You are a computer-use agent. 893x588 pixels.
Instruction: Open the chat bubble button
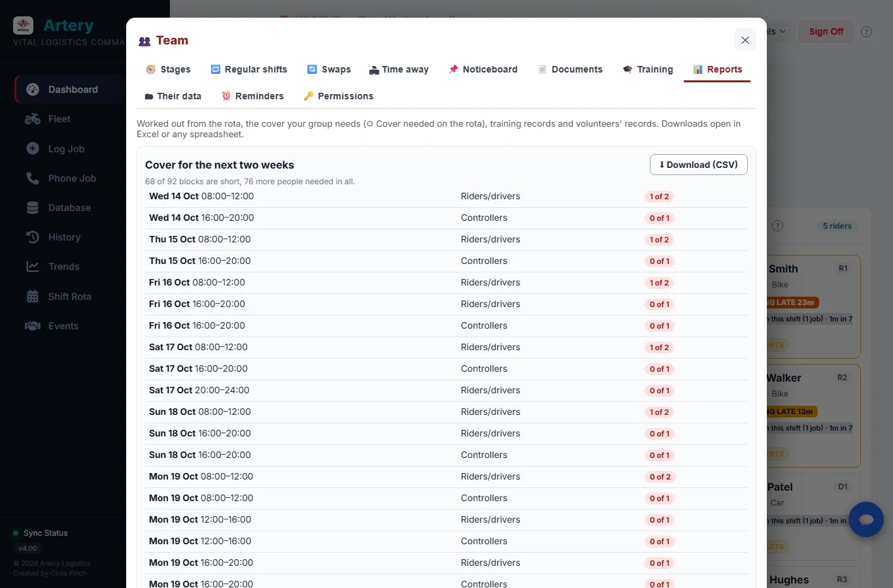(866, 519)
